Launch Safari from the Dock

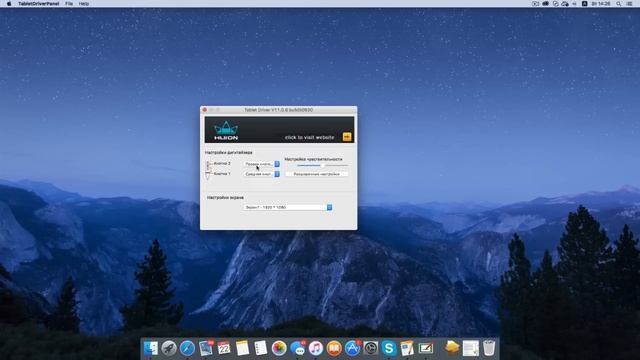coord(187,348)
